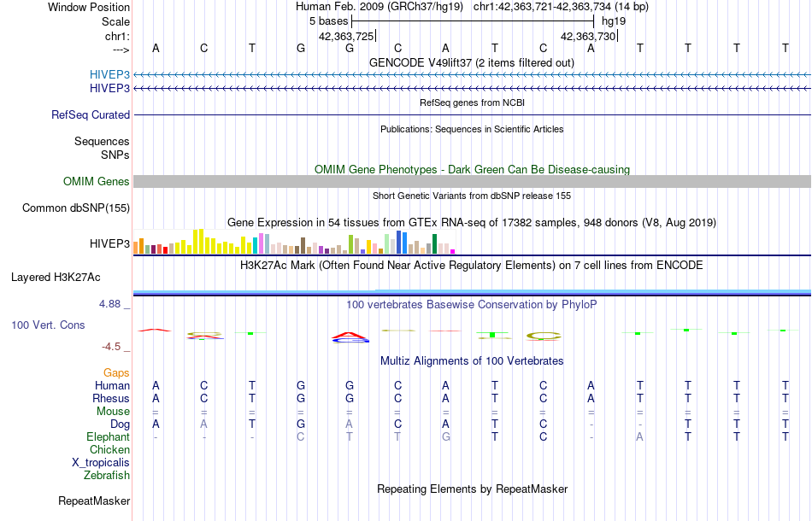This screenshot has width=812, height=521.
Task: Open Multiz Alignments of 100 Vertebrates title
Action: pos(472,360)
